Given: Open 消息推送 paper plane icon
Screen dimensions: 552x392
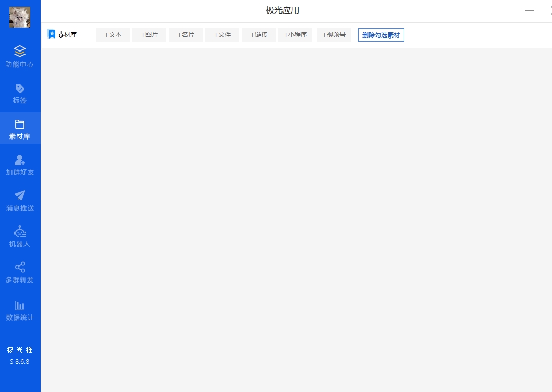Looking at the screenshot, I should [20, 195].
